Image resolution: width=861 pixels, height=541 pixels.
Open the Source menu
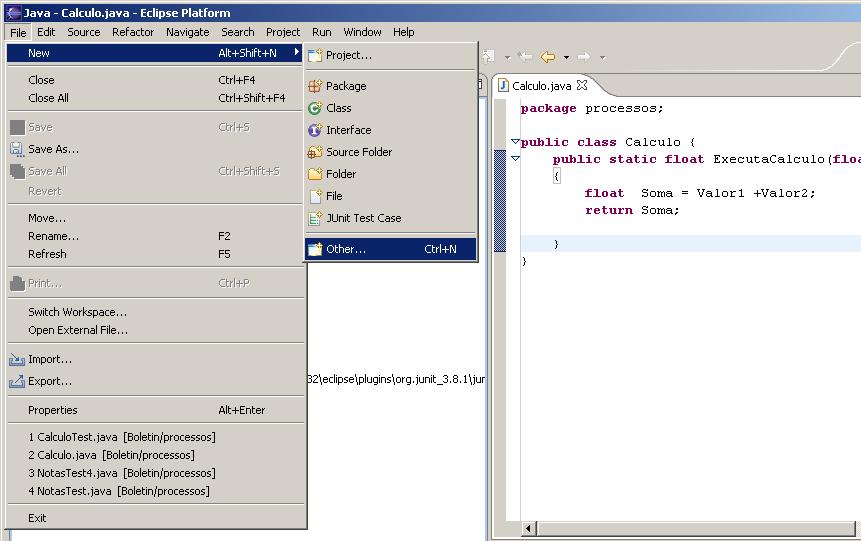pyautogui.click(x=83, y=32)
